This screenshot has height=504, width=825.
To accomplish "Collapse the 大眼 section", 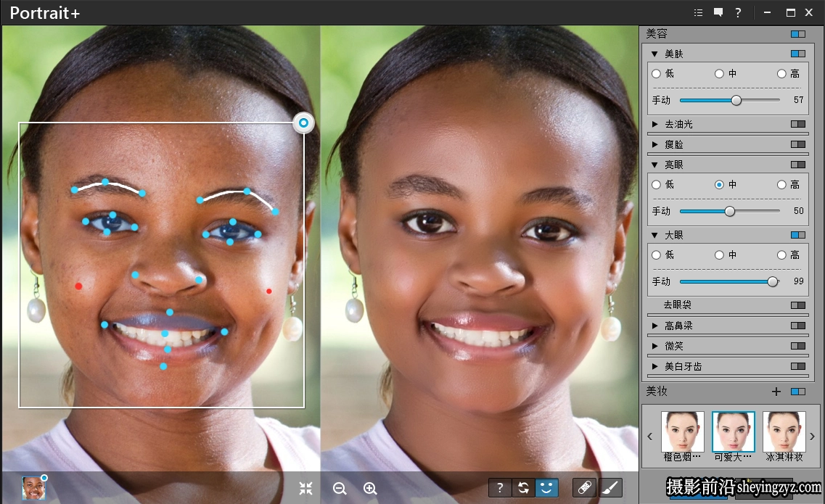I will click(x=654, y=235).
